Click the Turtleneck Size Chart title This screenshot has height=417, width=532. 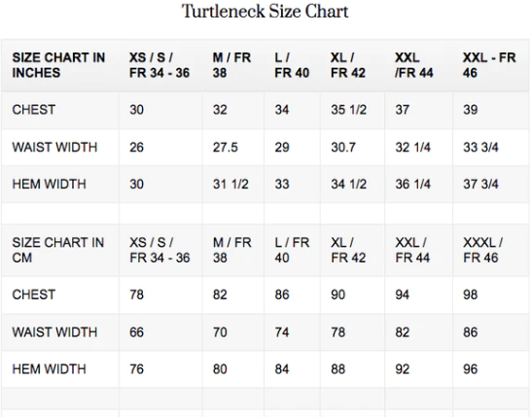coord(265,12)
